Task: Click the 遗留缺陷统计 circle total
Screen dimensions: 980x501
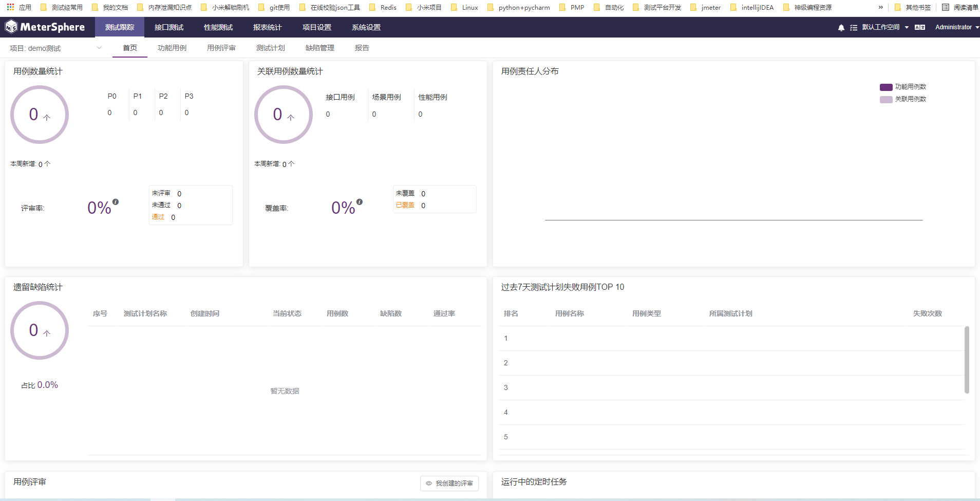Action: point(40,330)
